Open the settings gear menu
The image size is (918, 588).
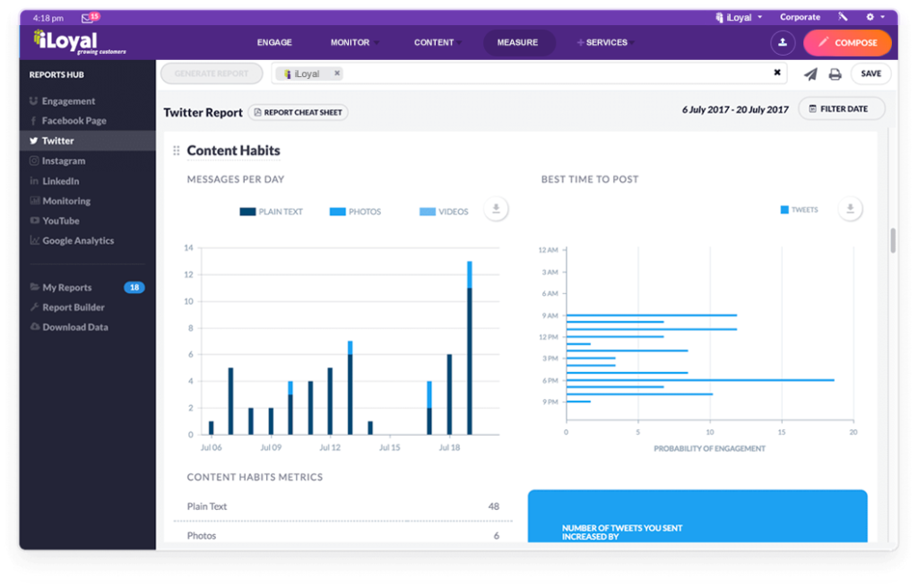875,17
